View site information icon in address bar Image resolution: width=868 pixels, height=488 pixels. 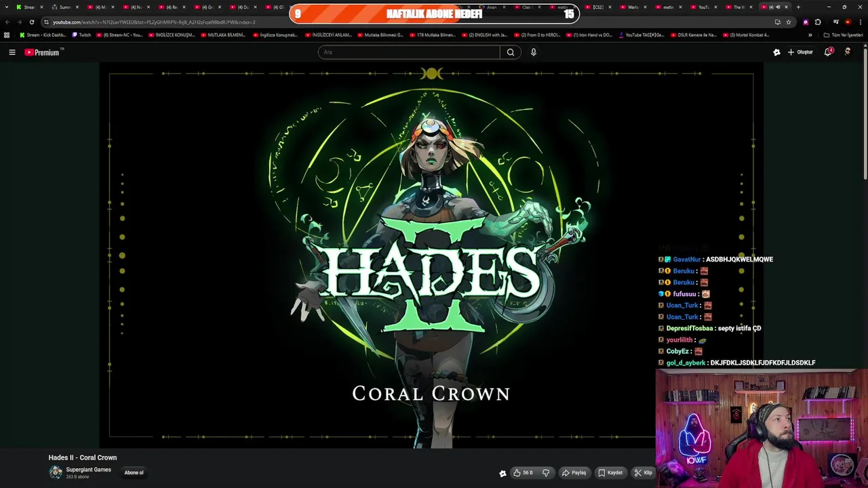(47, 22)
